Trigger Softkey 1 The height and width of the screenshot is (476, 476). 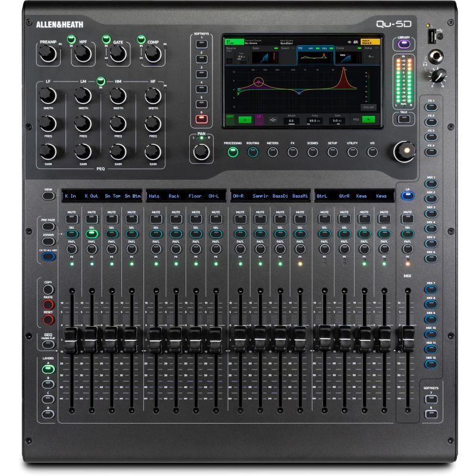click(202, 44)
